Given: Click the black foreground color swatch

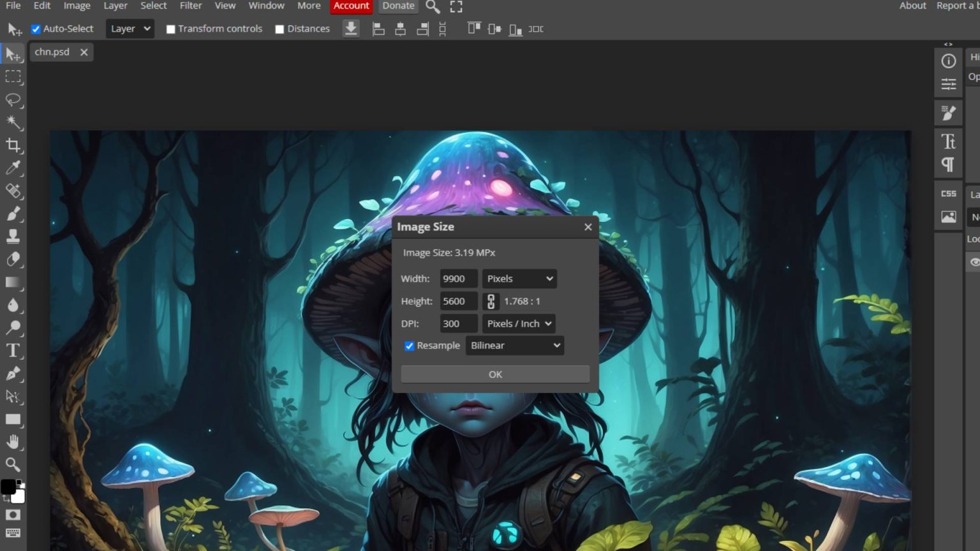Looking at the screenshot, I should click(8, 487).
